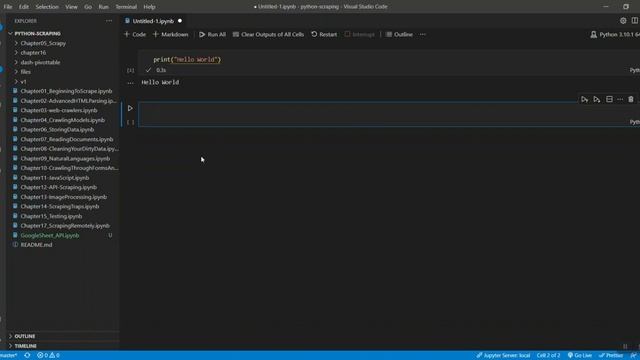Open the View menu
Image resolution: width=640 pixels, height=360 pixels.
click(71, 7)
